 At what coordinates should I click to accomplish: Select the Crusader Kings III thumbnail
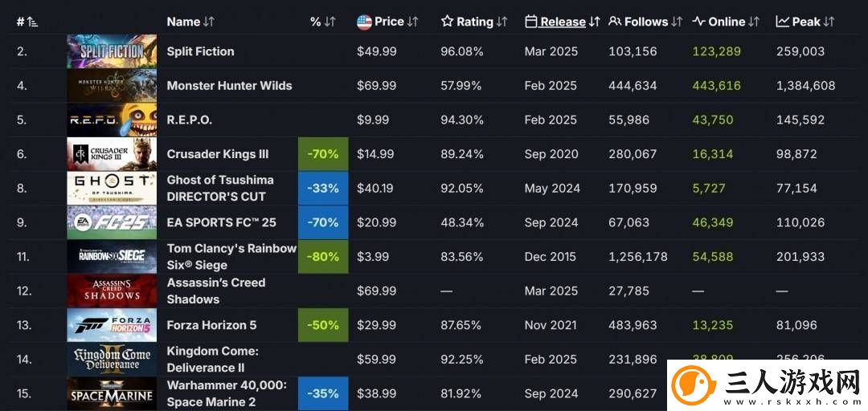click(x=112, y=154)
